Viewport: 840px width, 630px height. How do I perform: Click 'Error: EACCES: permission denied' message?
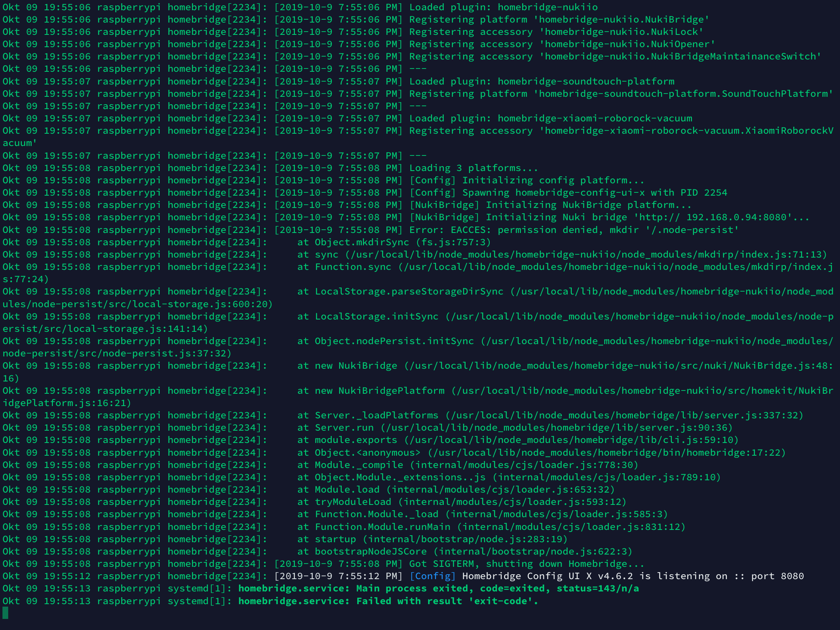coord(503,230)
